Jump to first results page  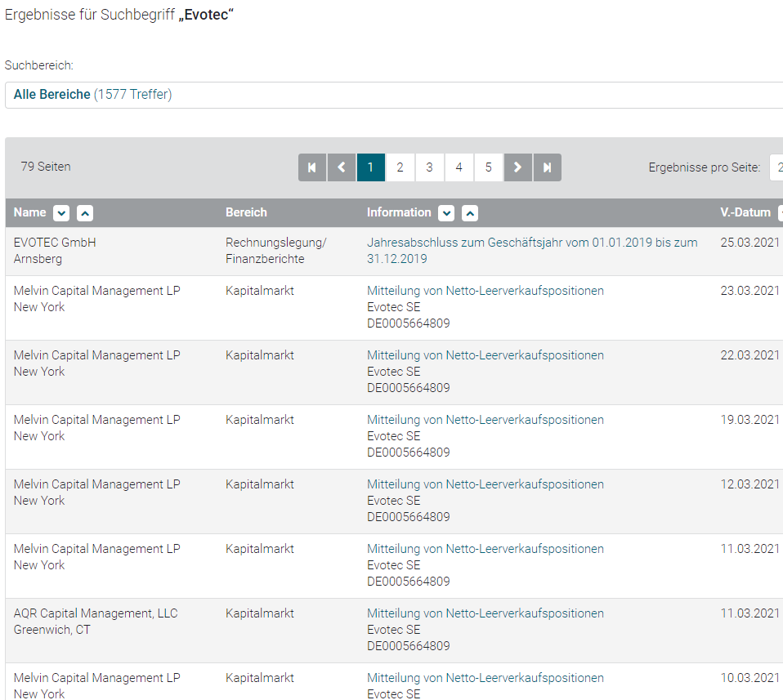click(312, 167)
